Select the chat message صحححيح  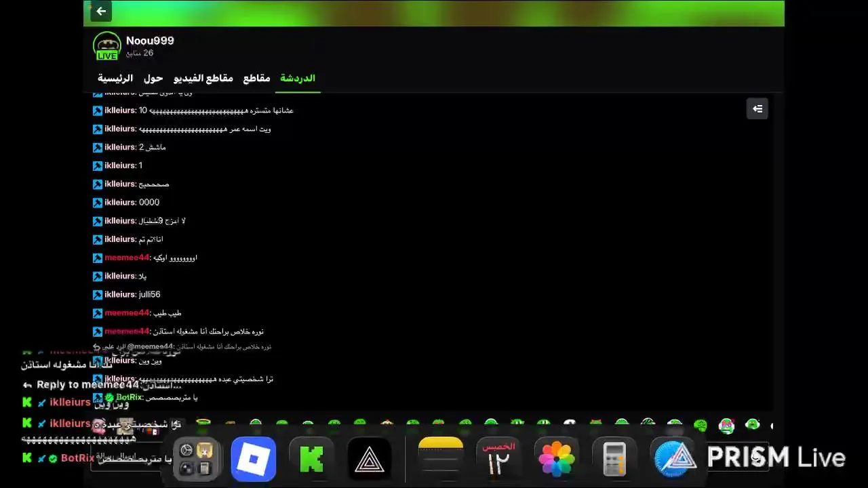[x=154, y=184]
